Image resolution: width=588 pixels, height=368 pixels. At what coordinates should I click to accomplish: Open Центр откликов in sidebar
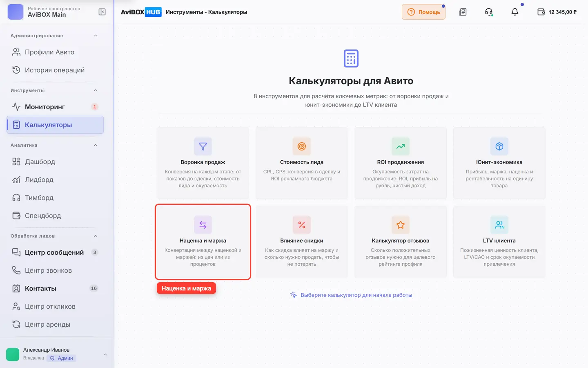point(55,306)
